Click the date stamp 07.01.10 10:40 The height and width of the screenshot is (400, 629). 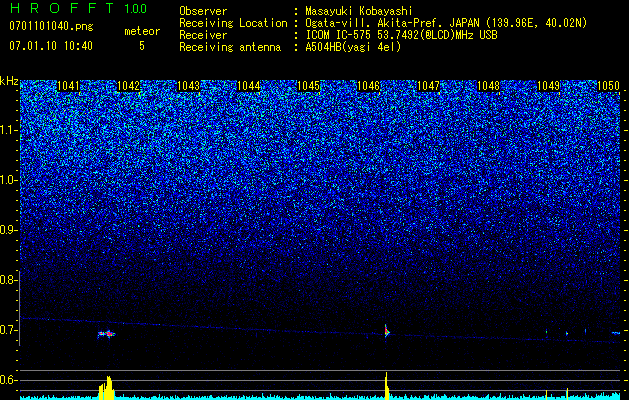pyautogui.click(x=51, y=46)
